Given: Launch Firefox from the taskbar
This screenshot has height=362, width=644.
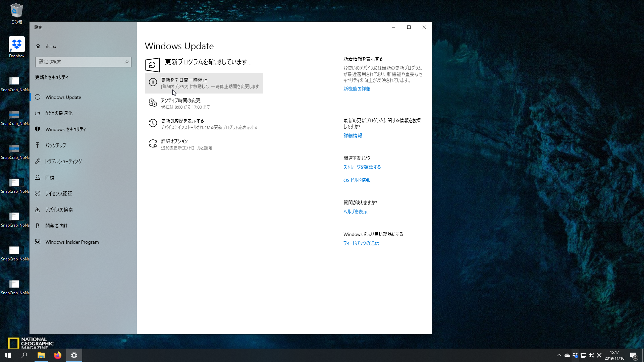Looking at the screenshot, I should pyautogui.click(x=57, y=355).
